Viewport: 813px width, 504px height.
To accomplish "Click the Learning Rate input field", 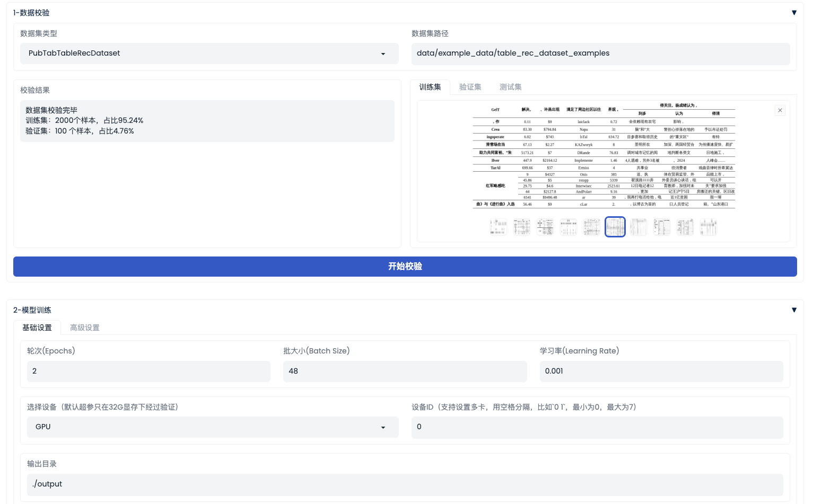I will (661, 371).
